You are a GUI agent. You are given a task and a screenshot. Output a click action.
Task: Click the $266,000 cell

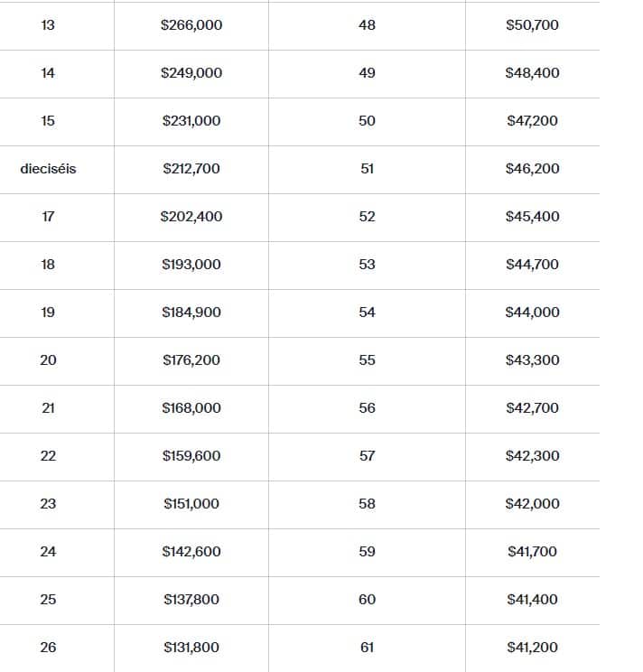[191, 25]
